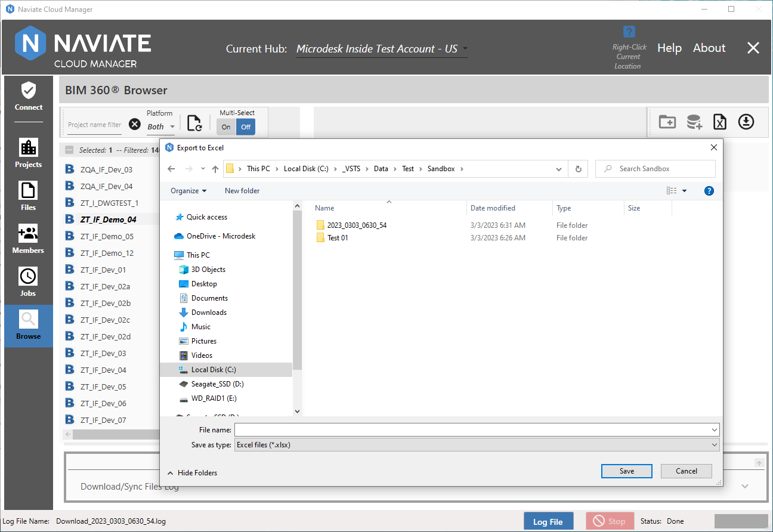Click the Stop button

pos(610,522)
